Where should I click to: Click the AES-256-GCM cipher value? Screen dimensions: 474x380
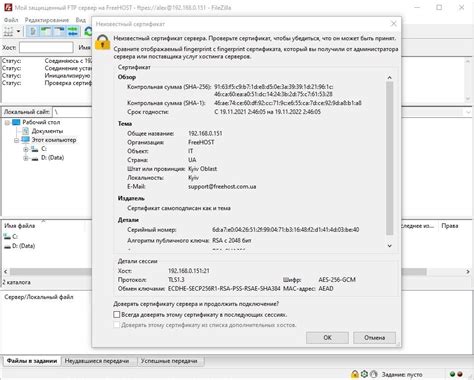pyautogui.click(x=337, y=280)
